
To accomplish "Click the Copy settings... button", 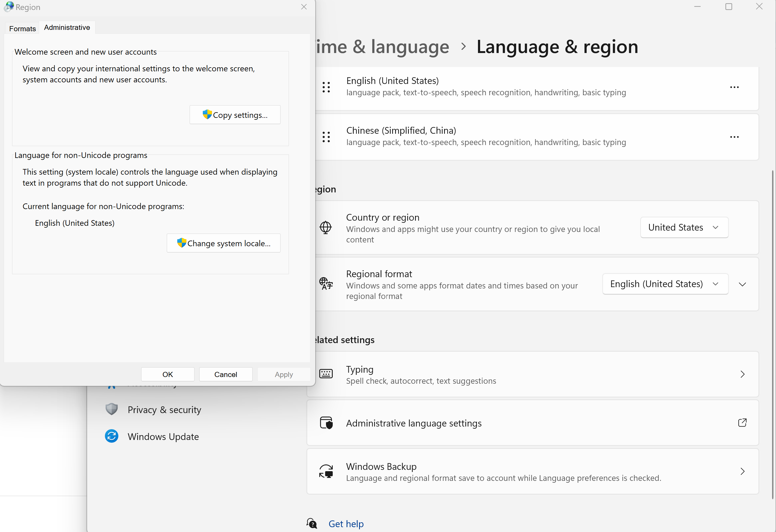I will pos(235,115).
